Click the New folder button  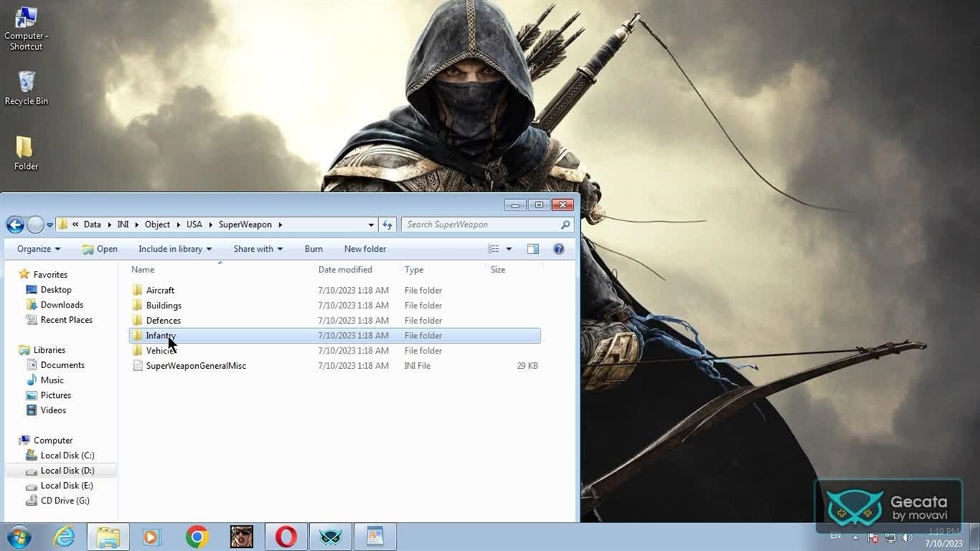coord(364,249)
